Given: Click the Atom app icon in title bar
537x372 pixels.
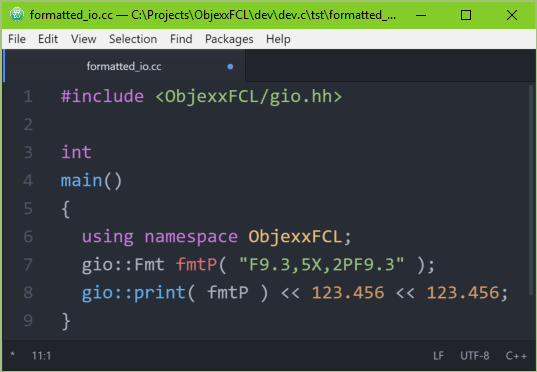Looking at the screenshot, I should click(17, 15).
